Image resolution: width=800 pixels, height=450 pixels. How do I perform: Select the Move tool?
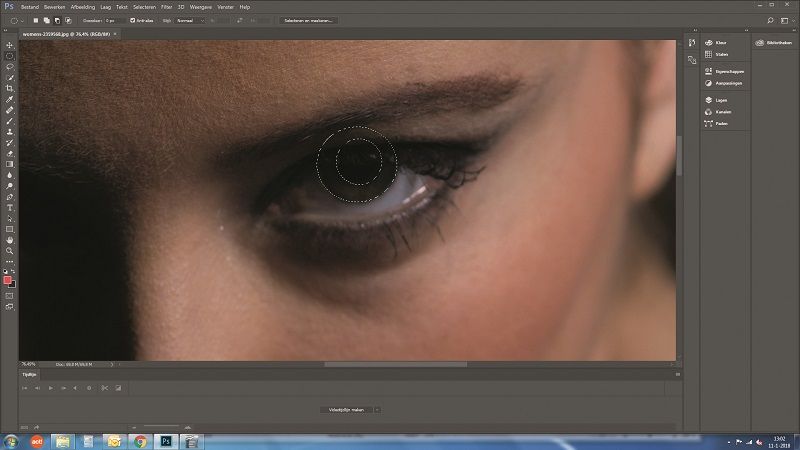coord(10,45)
